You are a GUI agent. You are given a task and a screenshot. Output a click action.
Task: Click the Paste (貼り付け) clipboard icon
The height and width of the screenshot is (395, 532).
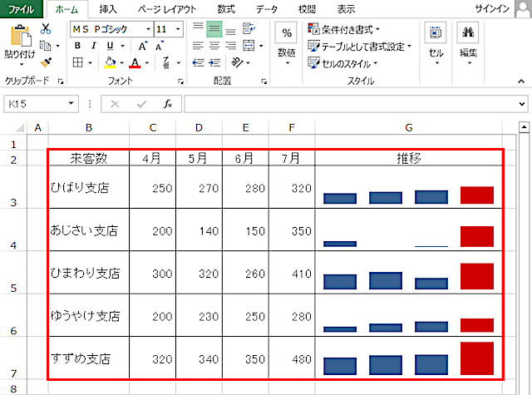(19, 42)
